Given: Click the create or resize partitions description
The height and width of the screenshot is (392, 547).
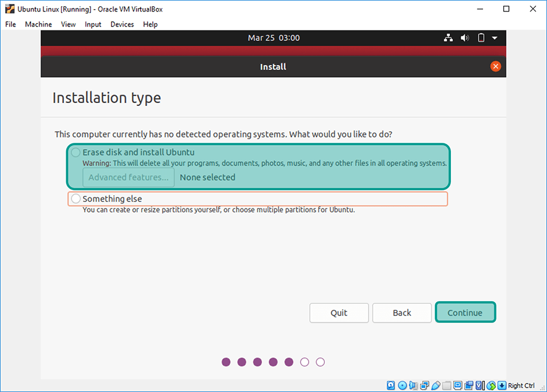Looking at the screenshot, I should click(219, 210).
